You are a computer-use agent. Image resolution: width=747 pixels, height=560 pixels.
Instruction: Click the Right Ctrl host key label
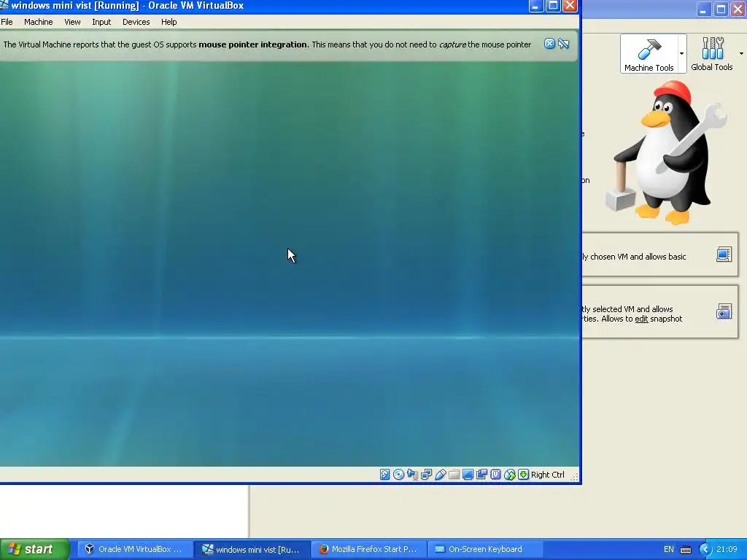[547, 475]
